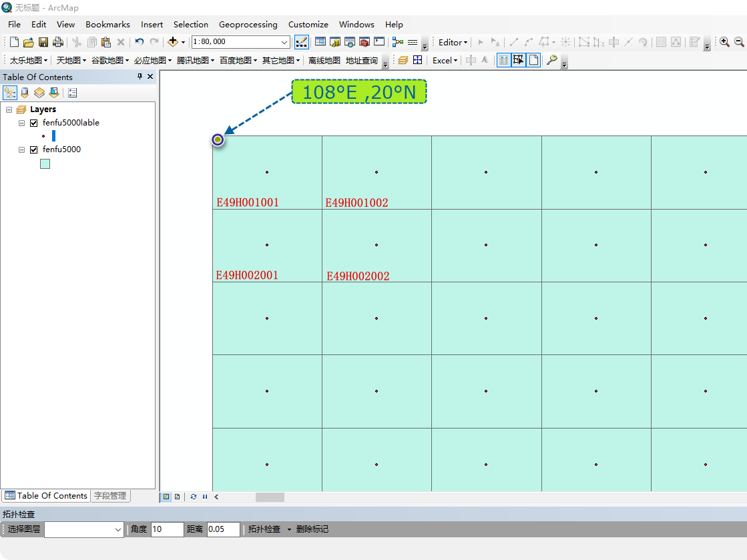Switch to the 字段管理 tab
Viewport: 747px width, 560px height.
110,496
